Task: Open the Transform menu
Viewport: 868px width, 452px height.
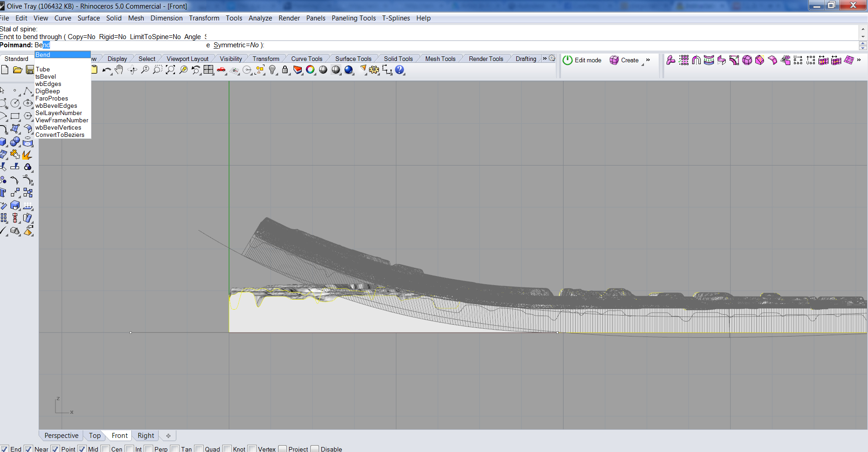Action: (204, 18)
